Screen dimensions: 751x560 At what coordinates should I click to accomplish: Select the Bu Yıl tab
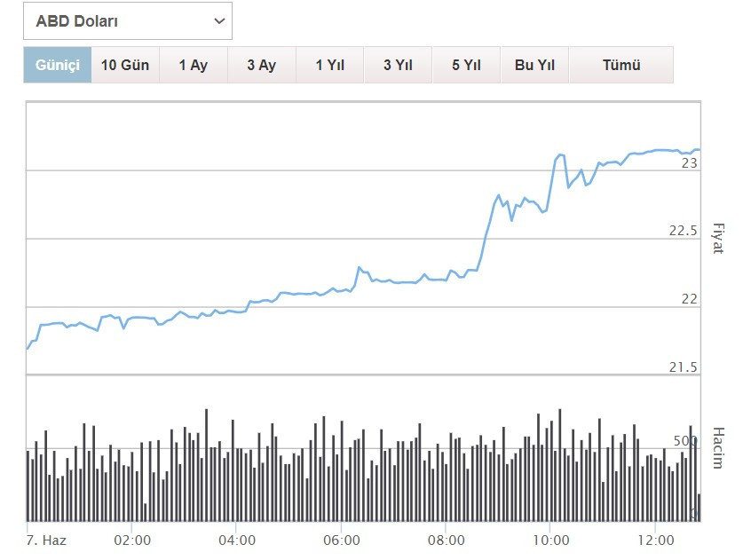(534, 65)
